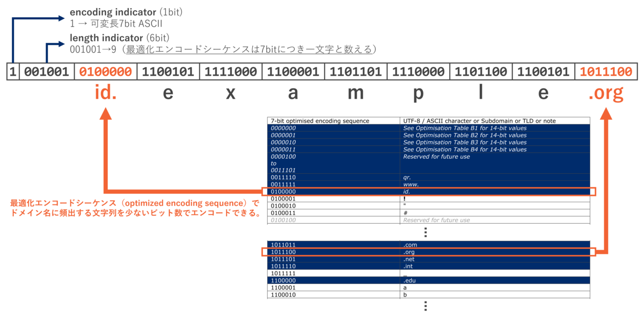Click the orange "最適化エンコードシーケンス" caption line
Viewport: 644px width, 323px height.
pyautogui.click(x=135, y=203)
